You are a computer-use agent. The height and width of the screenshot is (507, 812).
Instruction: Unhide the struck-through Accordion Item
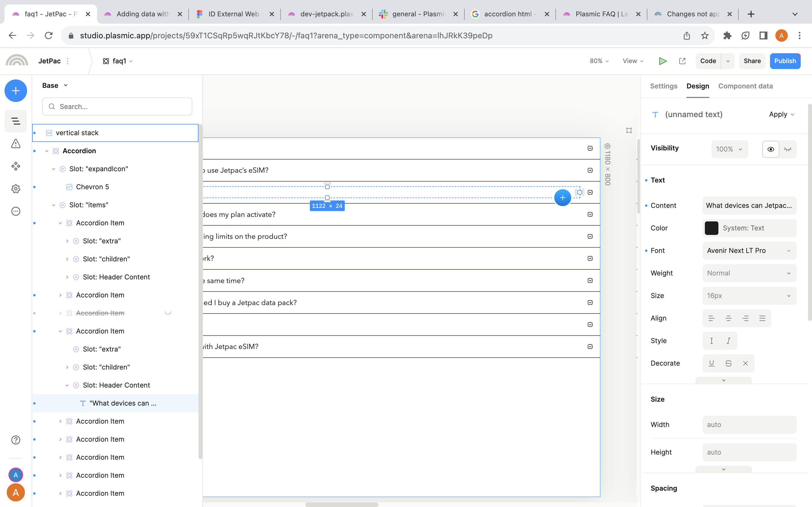coord(168,313)
